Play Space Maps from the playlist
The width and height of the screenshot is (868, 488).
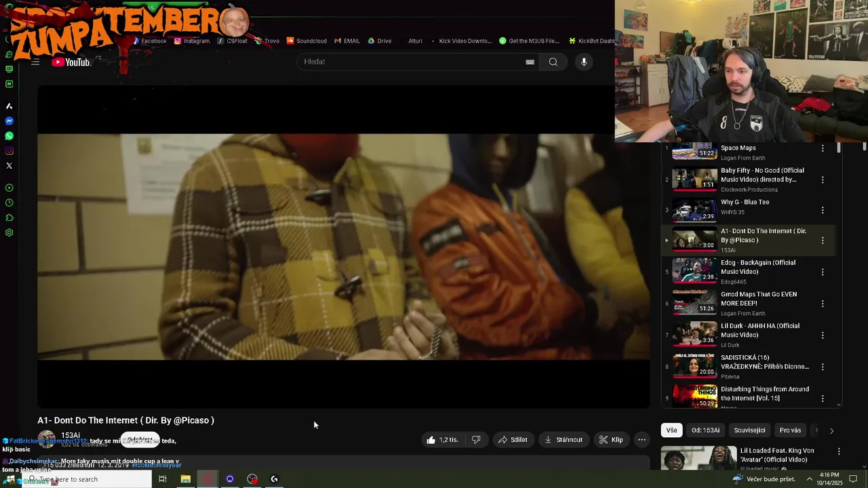click(748, 148)
